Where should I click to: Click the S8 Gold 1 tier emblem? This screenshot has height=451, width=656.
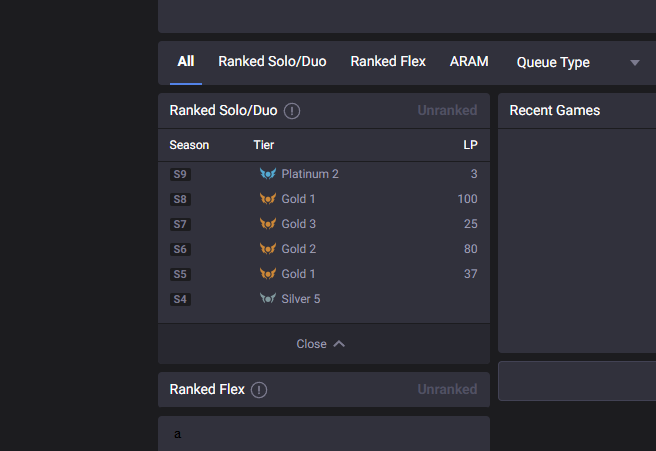[x=268, y=199]
